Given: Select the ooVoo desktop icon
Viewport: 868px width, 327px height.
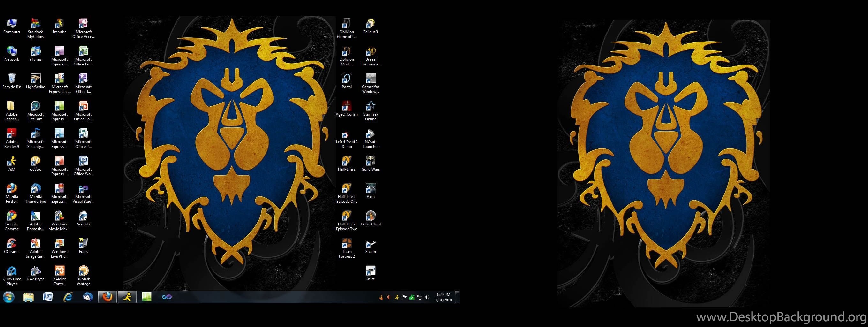Looking at the screenshot, I should coord(35,163).
